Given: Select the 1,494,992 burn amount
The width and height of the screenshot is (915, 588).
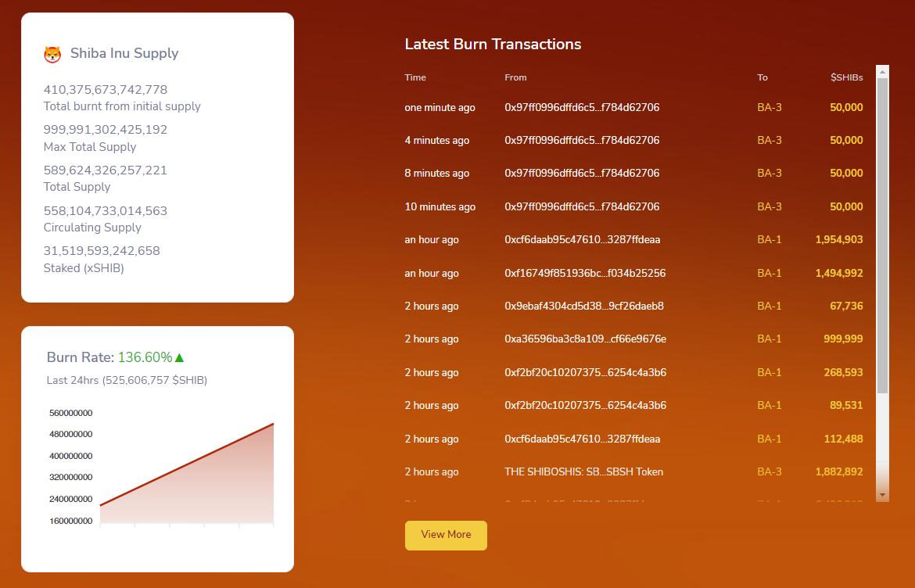Looking at the screenshot, I should click(839, 273).
